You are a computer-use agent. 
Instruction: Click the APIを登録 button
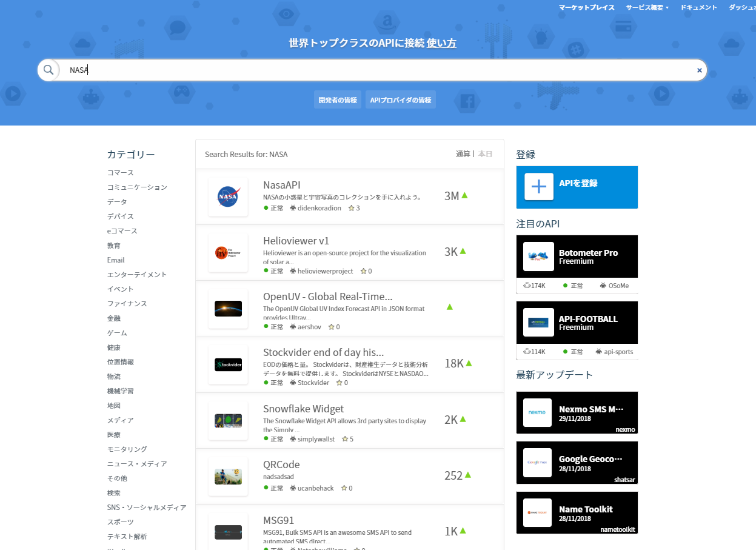pos(577,187)
